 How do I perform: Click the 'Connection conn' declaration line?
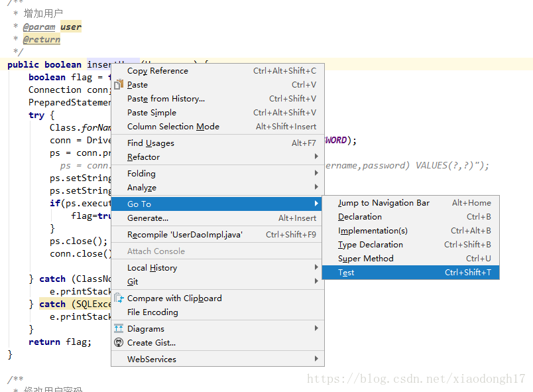click(70, 90)
